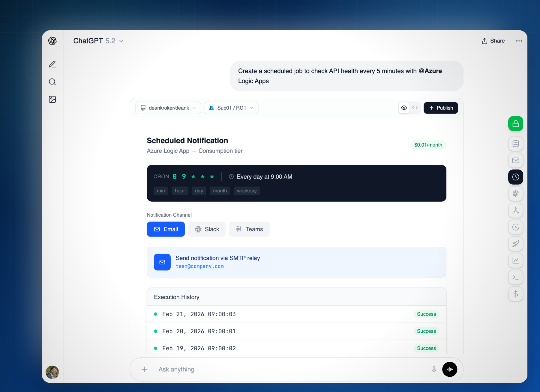The height and width of the screenshot is (392, 540).
Task: Open the database icon in right rail
Action: pos(515,144)
